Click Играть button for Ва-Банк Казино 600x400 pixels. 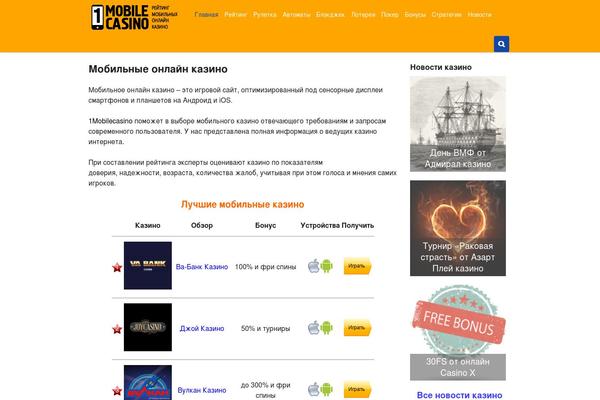357,266
